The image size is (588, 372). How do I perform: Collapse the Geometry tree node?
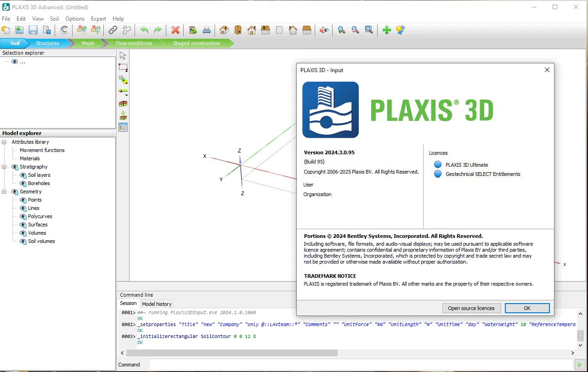[x=5, y=192]
